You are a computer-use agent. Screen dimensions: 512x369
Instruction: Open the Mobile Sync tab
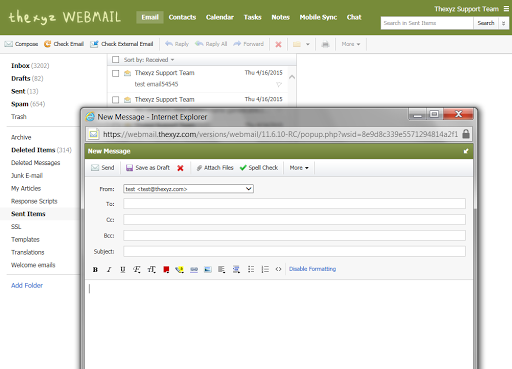click(x=318, y=17)
